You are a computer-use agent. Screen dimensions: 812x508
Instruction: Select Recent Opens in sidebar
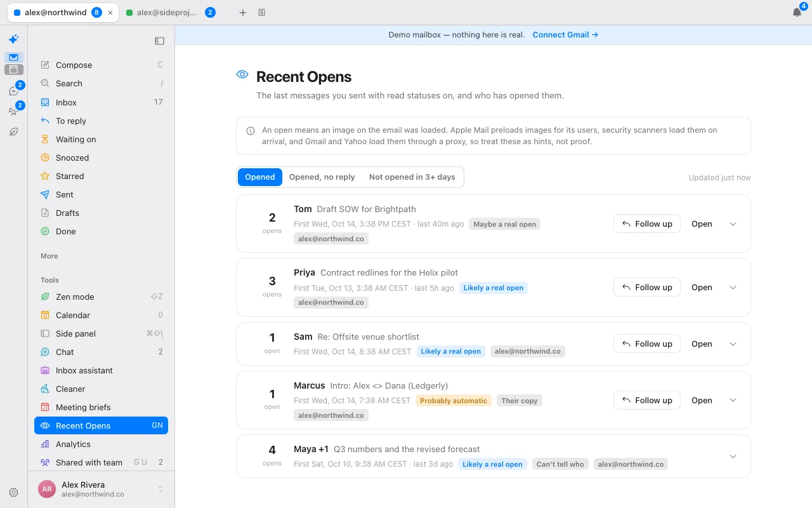coord(101,425)
